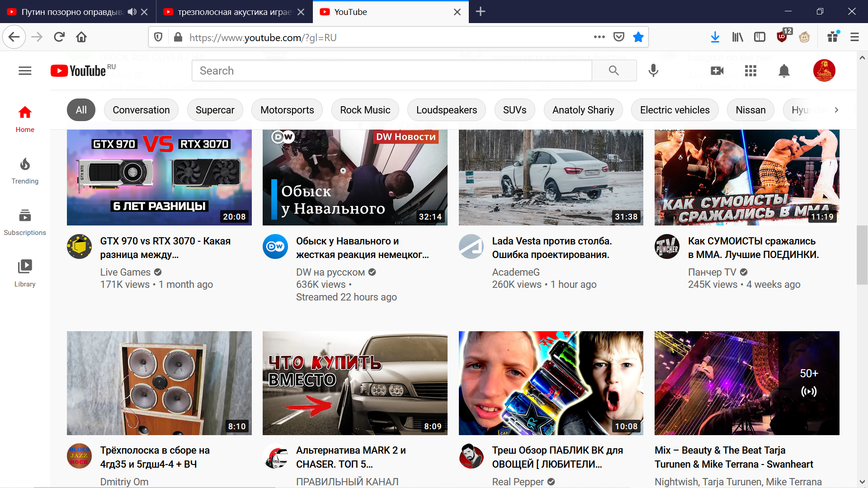Click the Create video camera icon
This screenshot has height=488, width=868.
point(717,71)
